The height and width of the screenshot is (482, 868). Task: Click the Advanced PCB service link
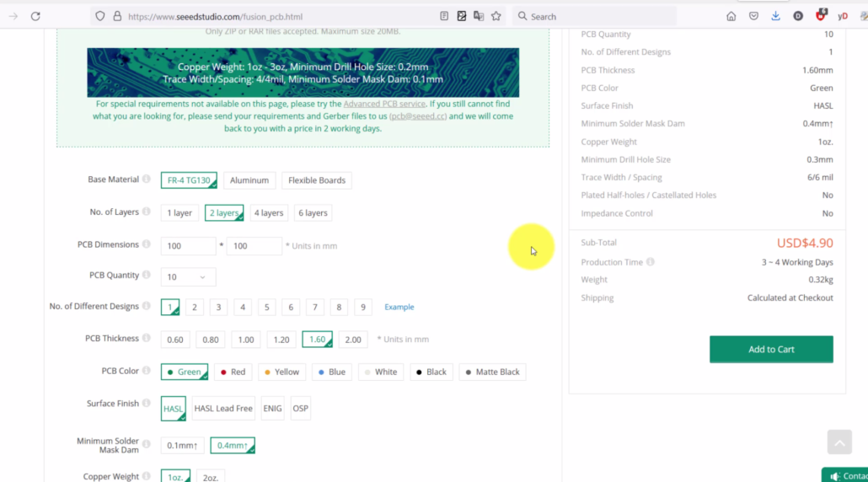(384, 104)
